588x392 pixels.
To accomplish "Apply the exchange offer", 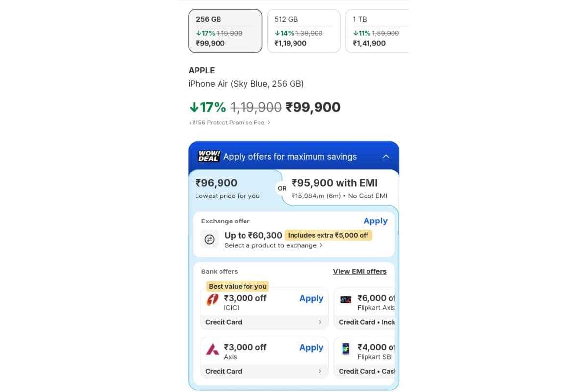I will (x=375, y=221).
